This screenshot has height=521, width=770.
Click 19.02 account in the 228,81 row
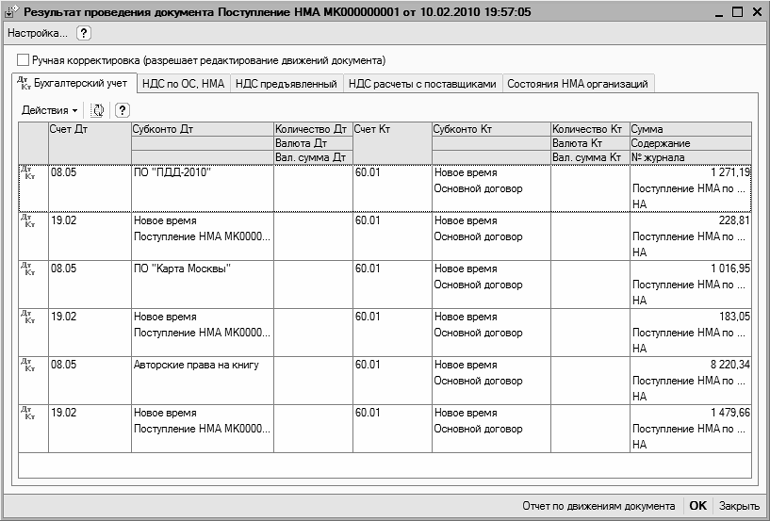pyautogui.click(x=64, y=220)
